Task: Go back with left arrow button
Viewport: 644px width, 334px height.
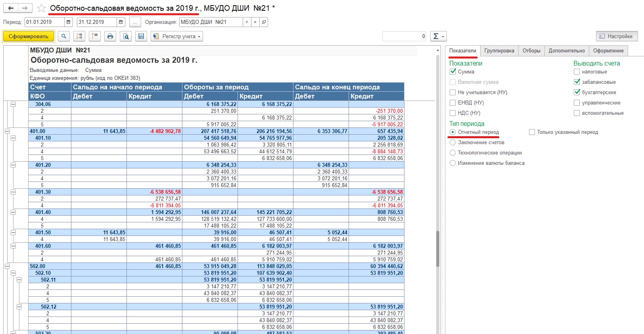Action: [11, 8]
